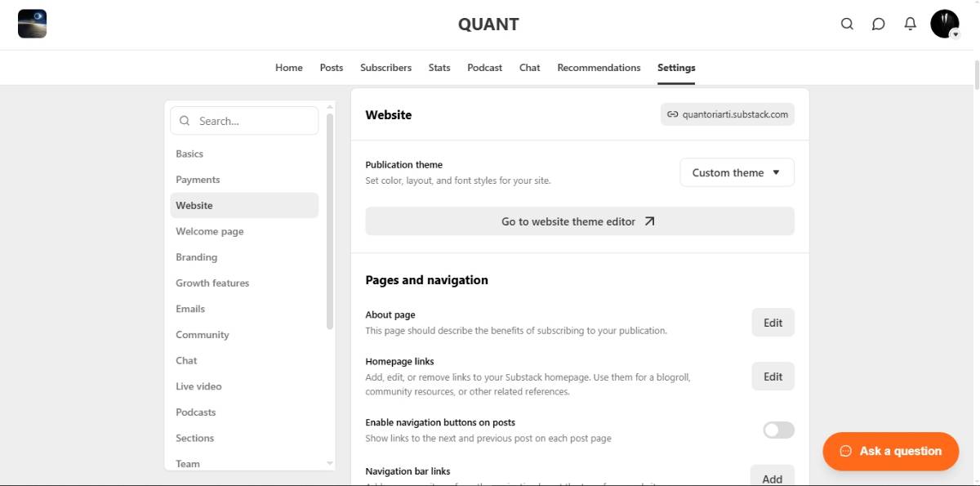980x486 pixels.
Task: Go to the Stats tab
Action: (439, 68)
